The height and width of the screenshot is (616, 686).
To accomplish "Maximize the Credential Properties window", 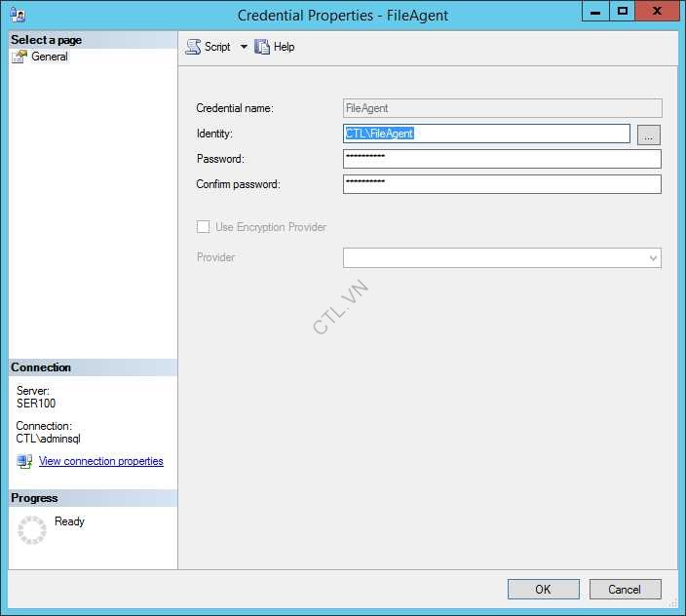I will click(x=623, y=12).
